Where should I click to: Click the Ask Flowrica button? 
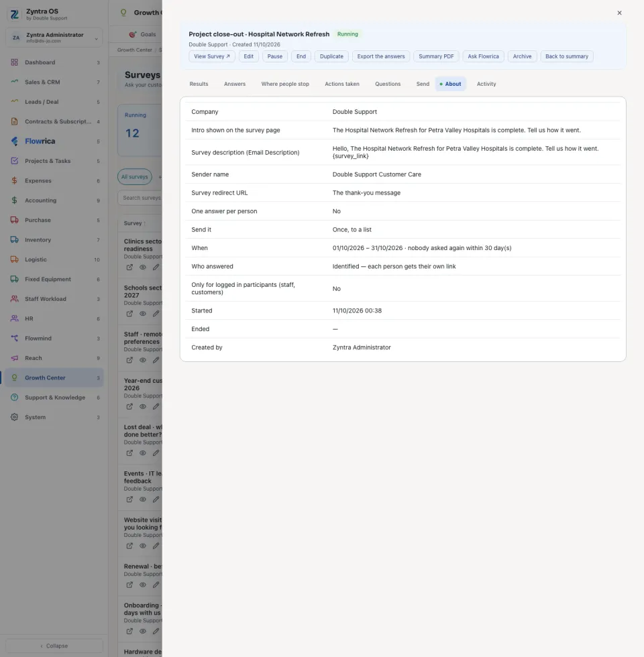[484, 56]
